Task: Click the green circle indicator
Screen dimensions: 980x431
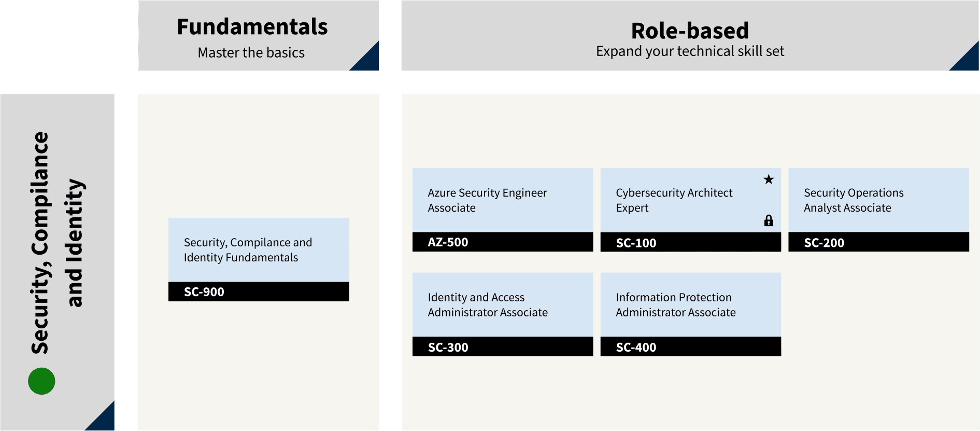Action: [x=41, y=381]
